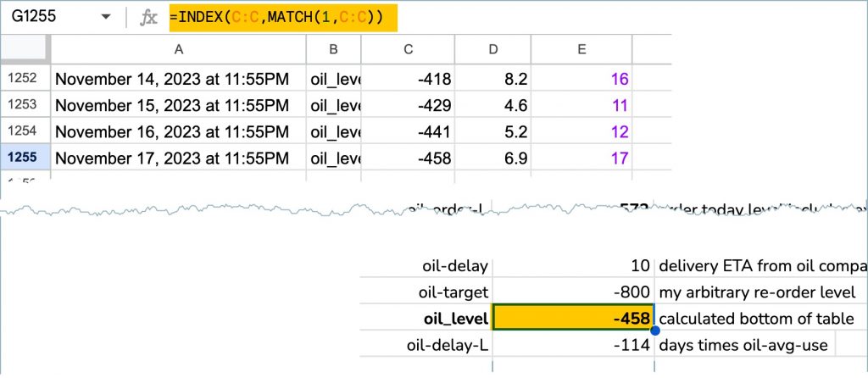Select cell containing -418
Image resolution: width=868 pixels, height=378 pixels.
tap(408, 80)
